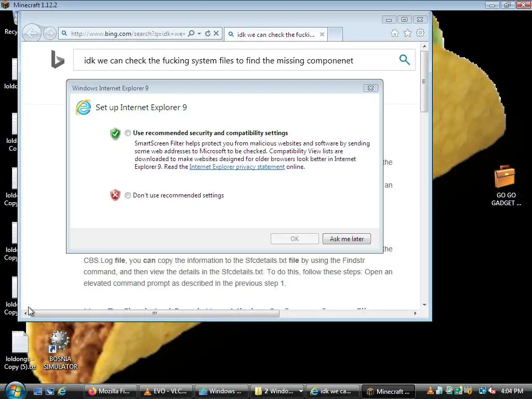Click the IE address bar URL
Image resolution: width=532 pixels, height=399 pixels.
pyautogui.click(x=128, y=34)
